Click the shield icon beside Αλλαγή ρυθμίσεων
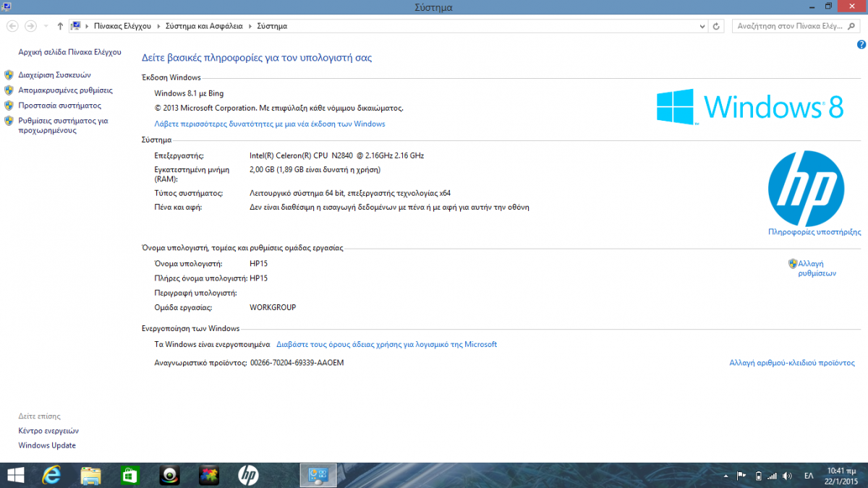This screenshot has width=868, height=488. (x=793, y=264)
